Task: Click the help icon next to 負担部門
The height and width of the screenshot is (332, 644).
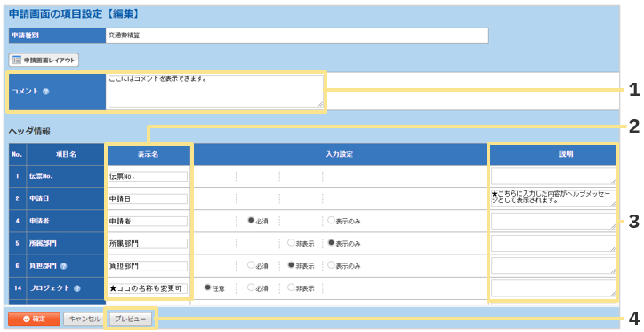Action: [x=63, y=266]
